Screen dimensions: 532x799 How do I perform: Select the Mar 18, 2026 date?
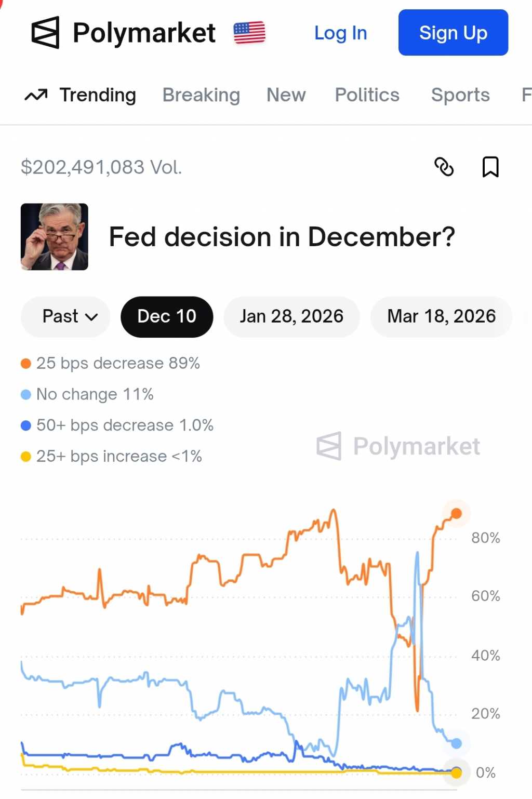point(441,316)
